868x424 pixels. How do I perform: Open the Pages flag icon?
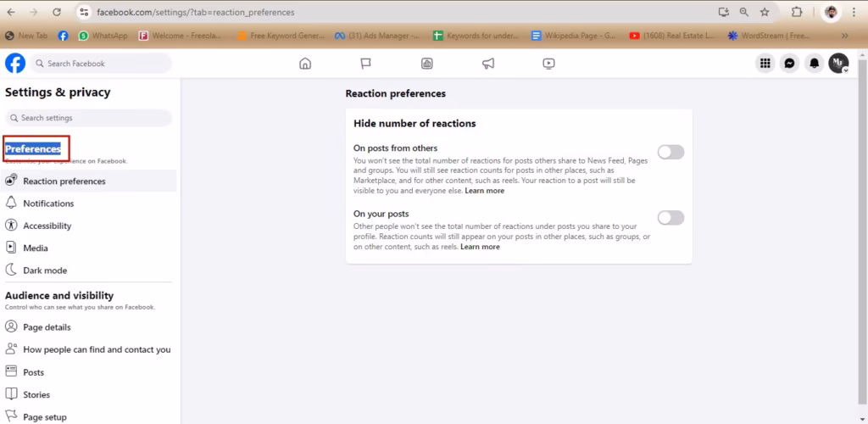click(x=366, y=64)
